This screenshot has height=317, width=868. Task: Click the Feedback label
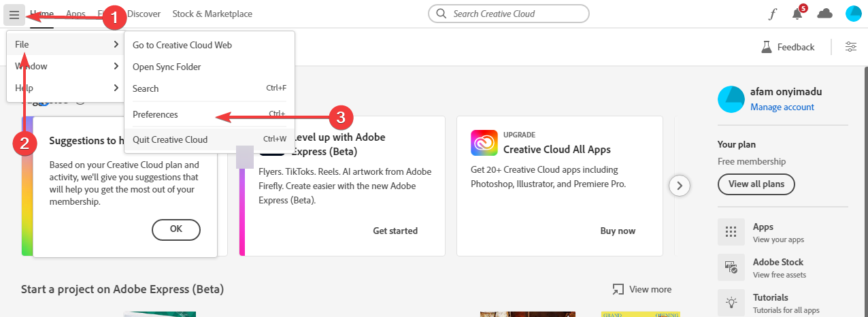pos(796,47)
